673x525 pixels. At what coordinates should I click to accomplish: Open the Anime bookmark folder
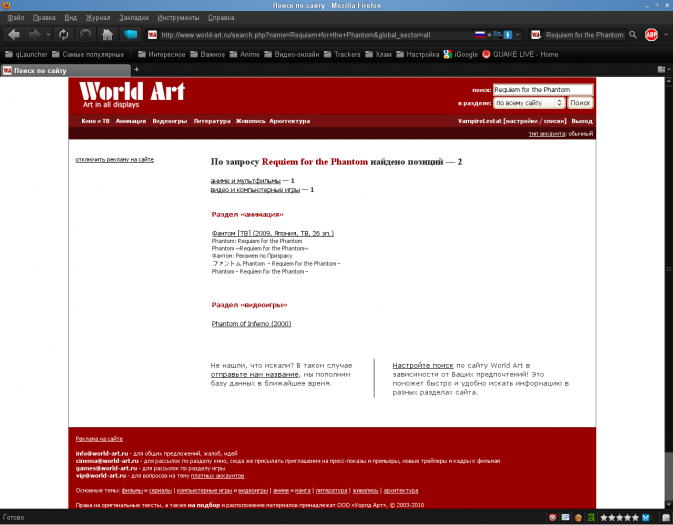point(244,55)
